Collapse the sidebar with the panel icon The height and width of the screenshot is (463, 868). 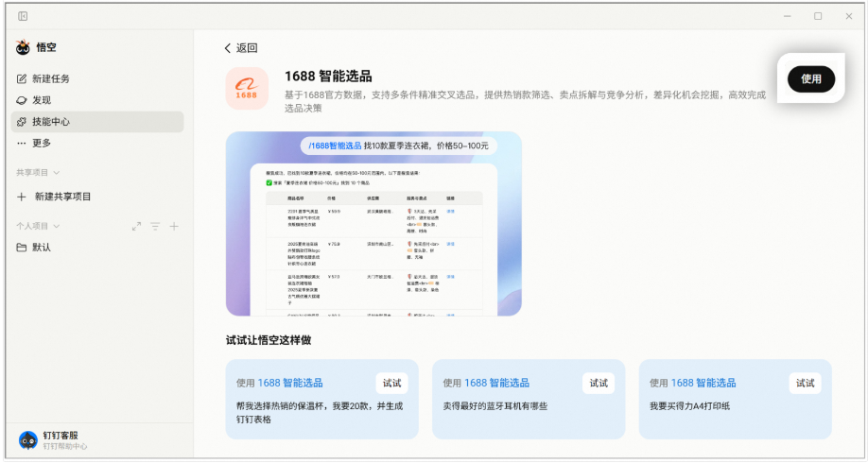tap(23, 17)
